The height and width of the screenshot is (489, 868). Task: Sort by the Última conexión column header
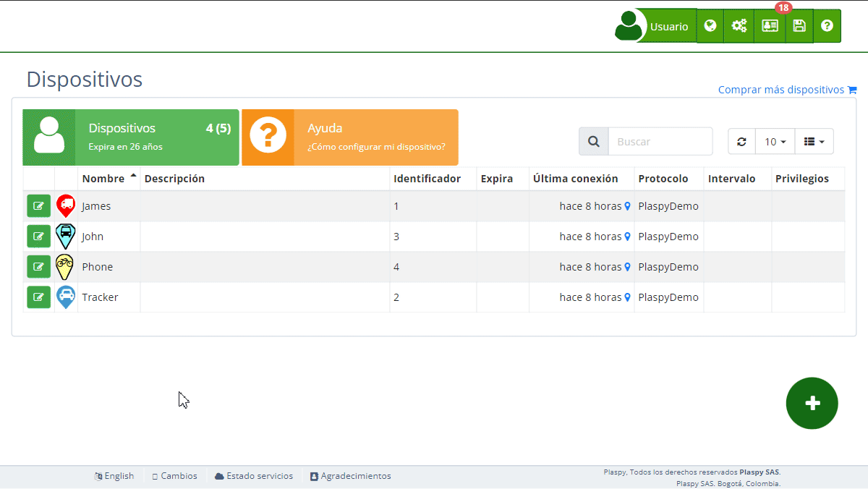575,179
